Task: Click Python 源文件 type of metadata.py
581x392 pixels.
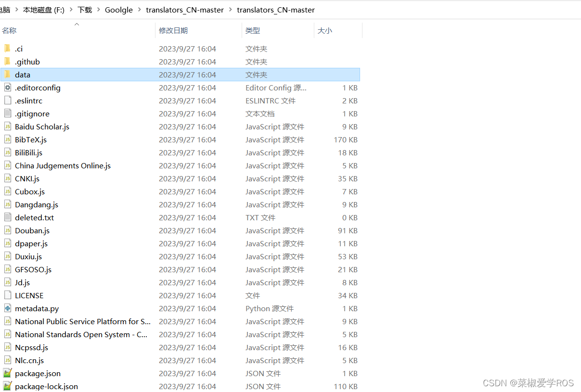Action: click(x=270, y=308)
